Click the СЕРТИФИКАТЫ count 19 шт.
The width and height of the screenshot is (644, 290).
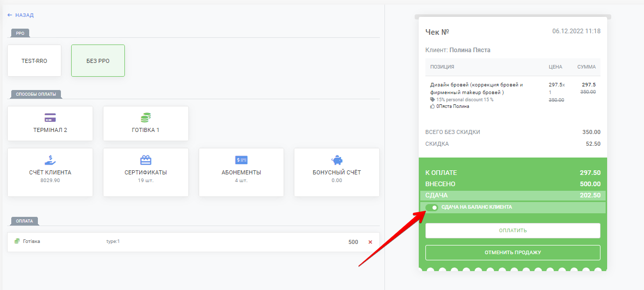pos(146,181)
